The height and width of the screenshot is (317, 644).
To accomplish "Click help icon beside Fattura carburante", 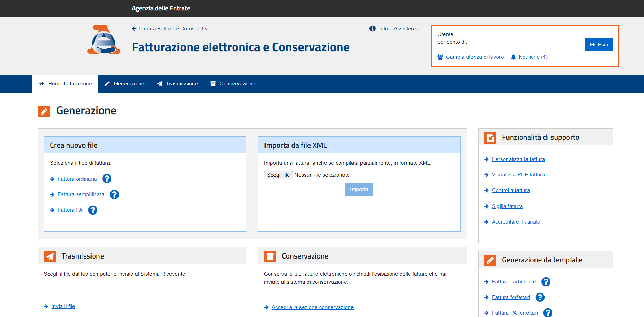I will pos(546,282).
